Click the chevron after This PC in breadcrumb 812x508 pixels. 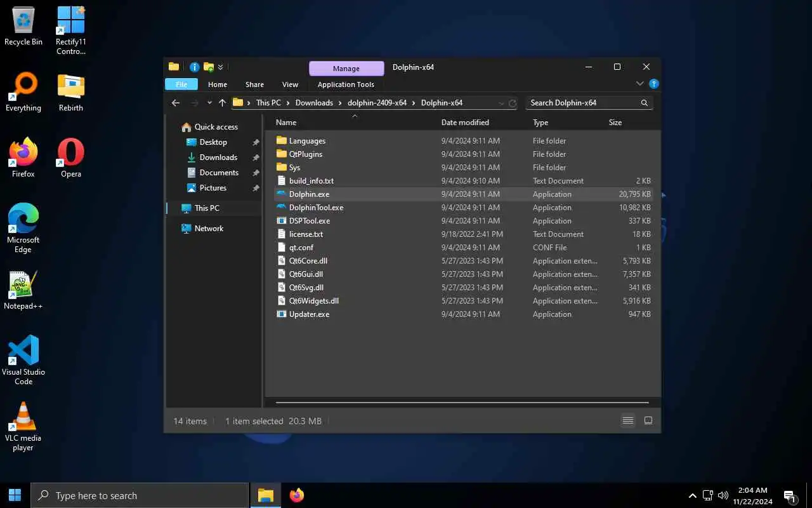[x=288, y=103]
